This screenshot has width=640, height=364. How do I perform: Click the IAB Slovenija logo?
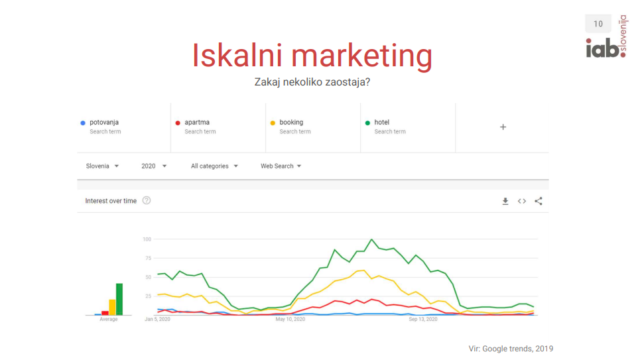tap(607, 40)
